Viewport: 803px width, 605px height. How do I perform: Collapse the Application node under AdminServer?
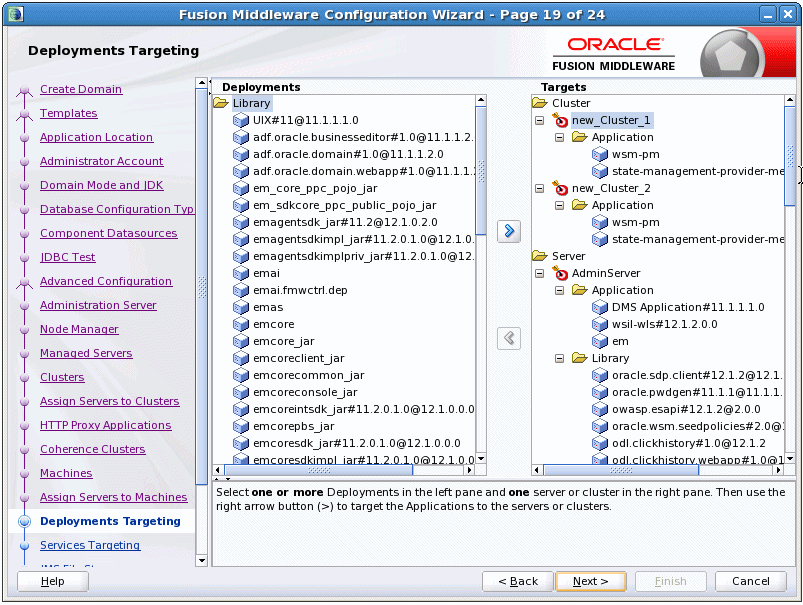tap(559, 290)
